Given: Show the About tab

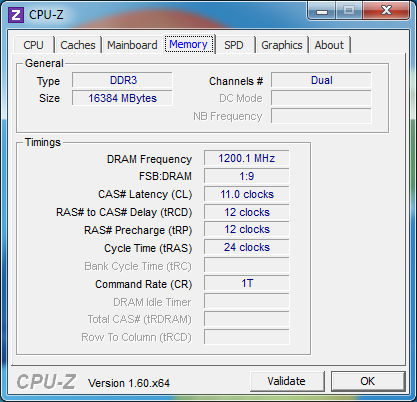Looking at the screenshot, I should (x=329, y=45).
